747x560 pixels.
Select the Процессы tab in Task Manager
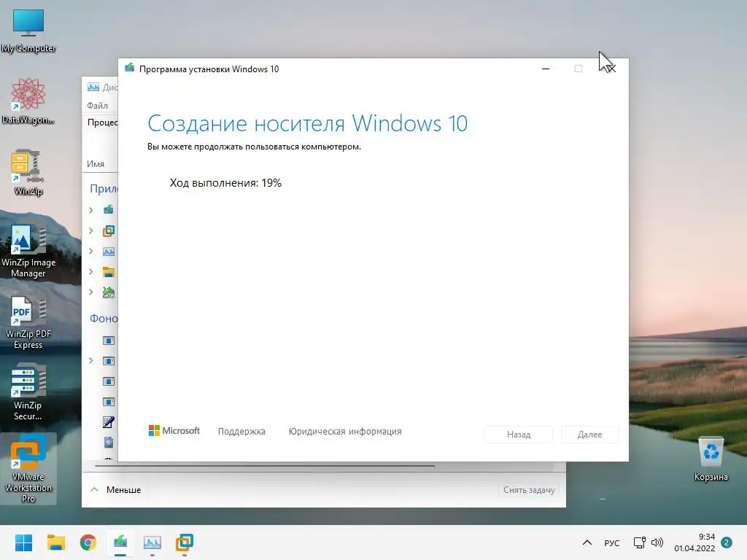coord(102,122)
